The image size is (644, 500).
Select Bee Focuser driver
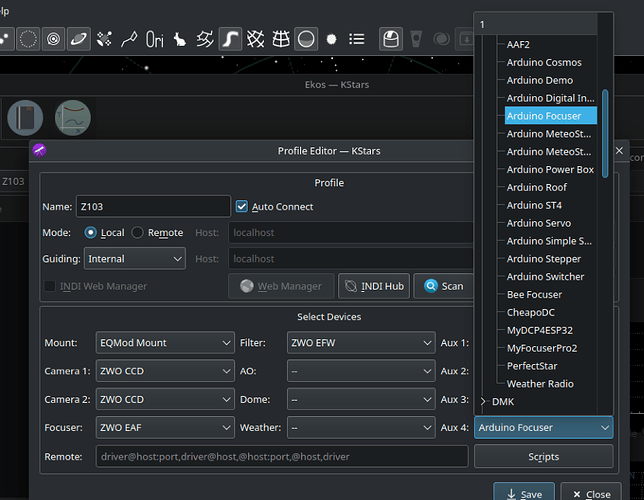coord(534,295)
